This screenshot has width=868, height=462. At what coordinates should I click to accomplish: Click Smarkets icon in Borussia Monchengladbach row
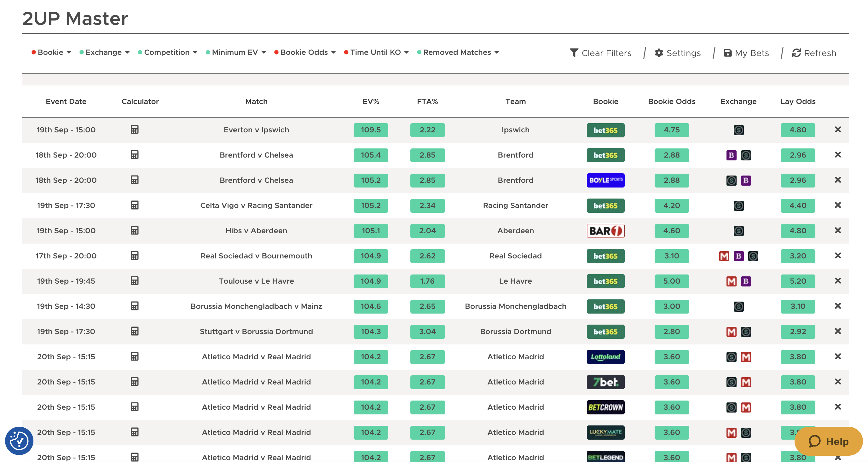pos(738,306)
